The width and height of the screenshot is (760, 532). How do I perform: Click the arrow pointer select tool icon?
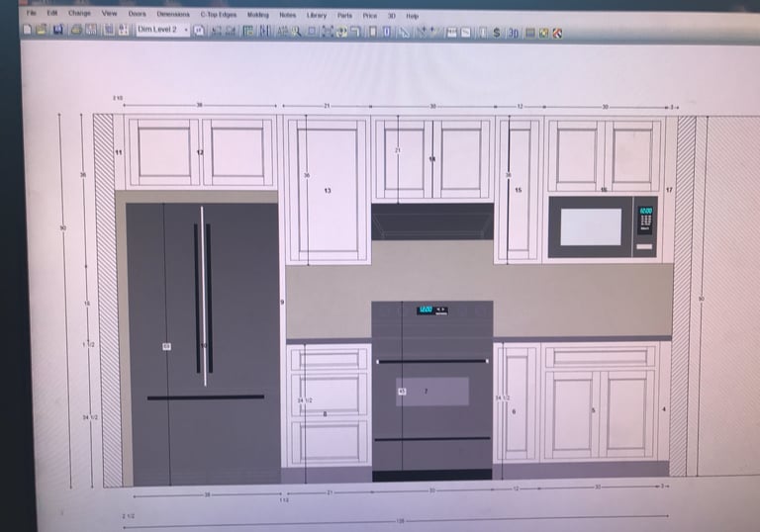tap(404, 33)
